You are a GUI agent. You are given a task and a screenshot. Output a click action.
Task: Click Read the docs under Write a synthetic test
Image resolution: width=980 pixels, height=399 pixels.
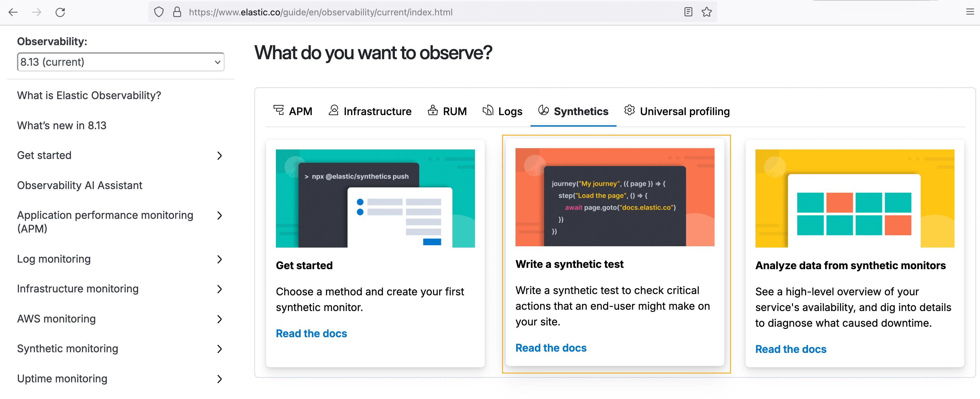pyautogui.click(x=551, y=348)
